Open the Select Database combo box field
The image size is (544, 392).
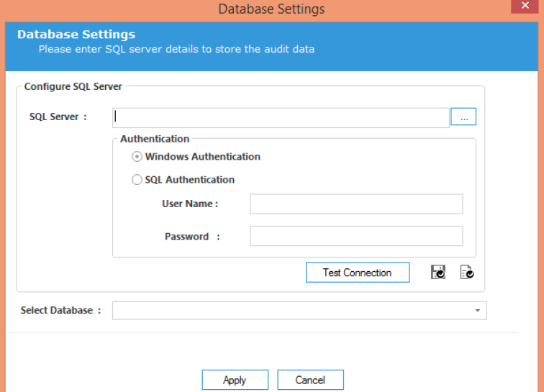(299, 311)
